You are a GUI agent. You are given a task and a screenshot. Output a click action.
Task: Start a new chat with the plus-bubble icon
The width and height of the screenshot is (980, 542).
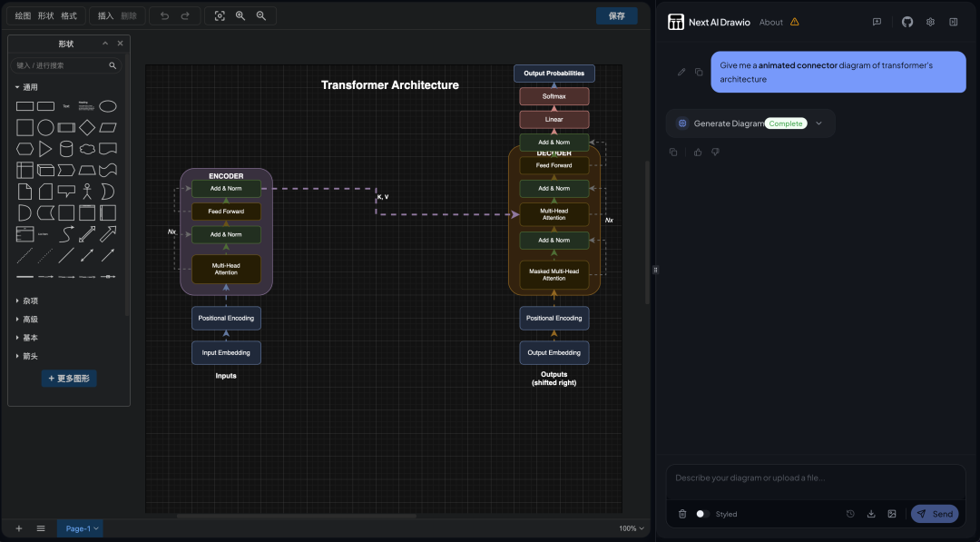[x=877, y=22]
